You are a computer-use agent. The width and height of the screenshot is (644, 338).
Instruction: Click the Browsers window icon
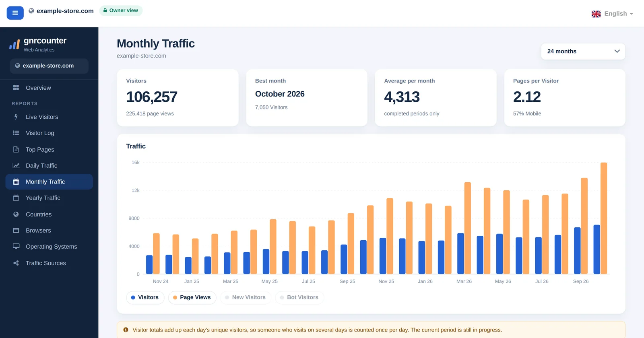(x=16, y=230)
